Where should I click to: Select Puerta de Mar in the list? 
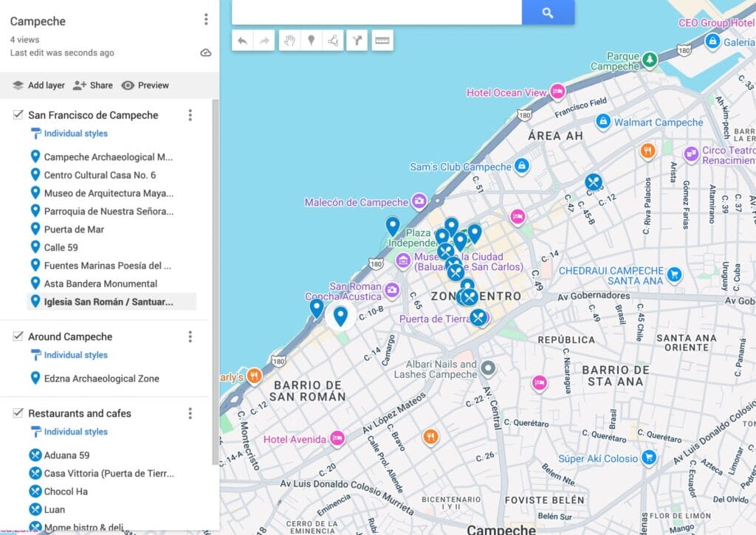tap(74, 229)
